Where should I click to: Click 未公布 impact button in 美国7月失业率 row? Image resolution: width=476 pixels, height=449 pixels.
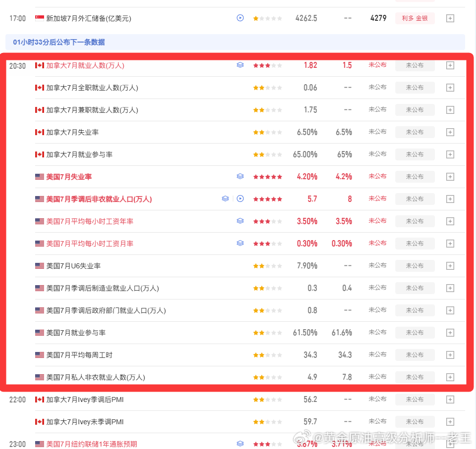[415, 177]
